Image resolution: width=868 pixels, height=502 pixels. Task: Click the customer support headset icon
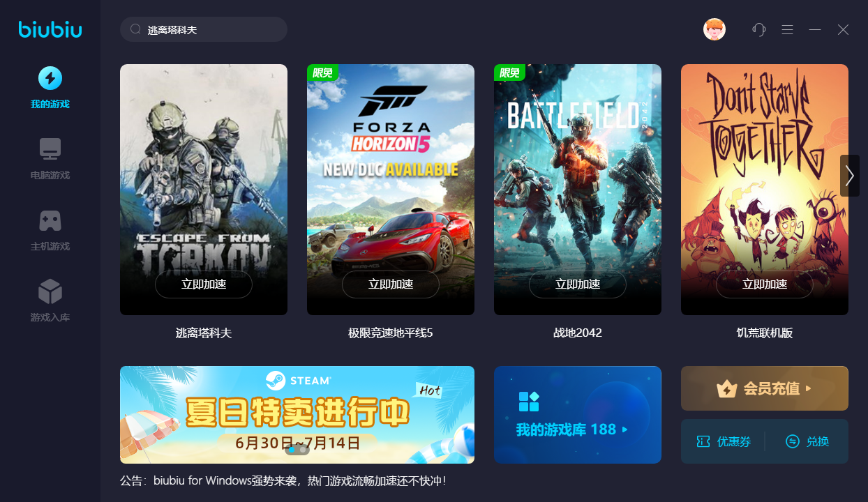[x=759, y=29]
